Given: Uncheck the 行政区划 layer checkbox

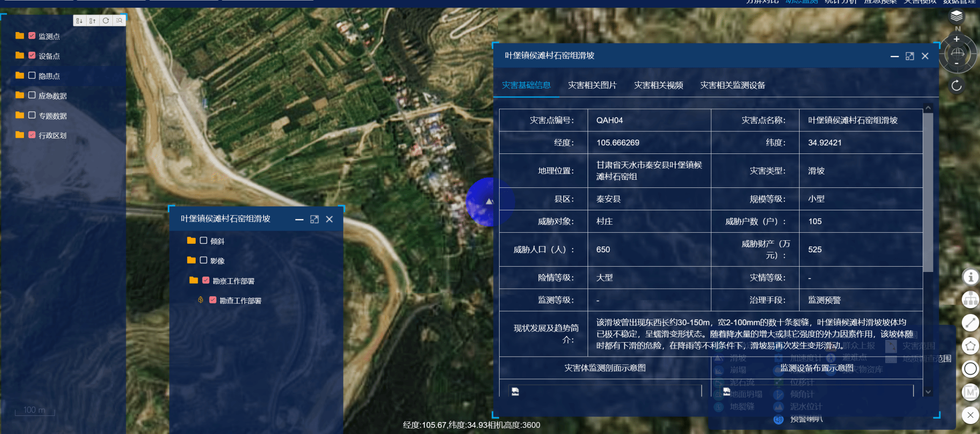Looking at the screenshot, I should (x=32, y=135).
